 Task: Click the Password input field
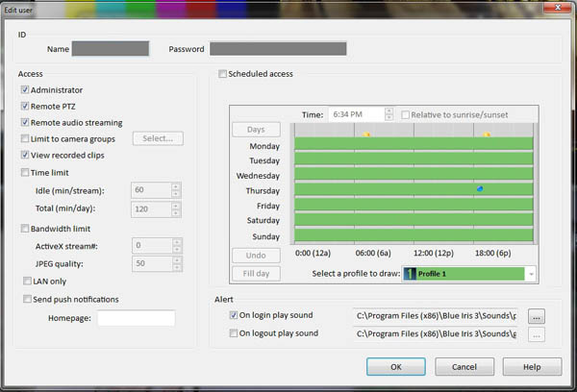coord(278,49)
